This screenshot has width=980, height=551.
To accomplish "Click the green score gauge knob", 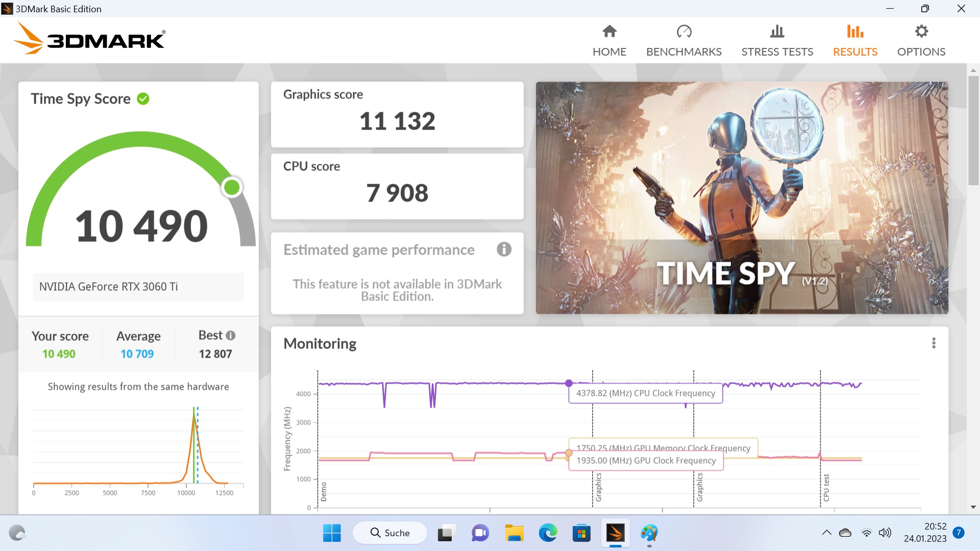I will coord(232,187).
